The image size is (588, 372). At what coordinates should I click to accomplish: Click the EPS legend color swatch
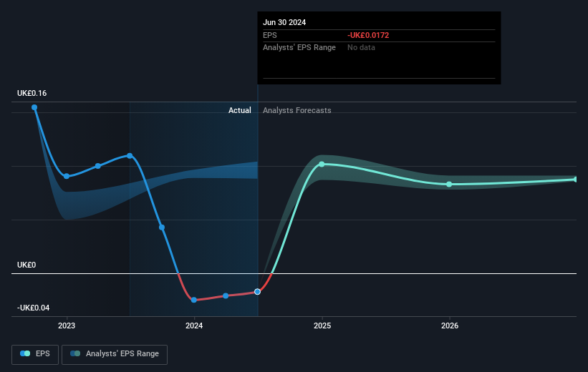click(x=25, y=353)
